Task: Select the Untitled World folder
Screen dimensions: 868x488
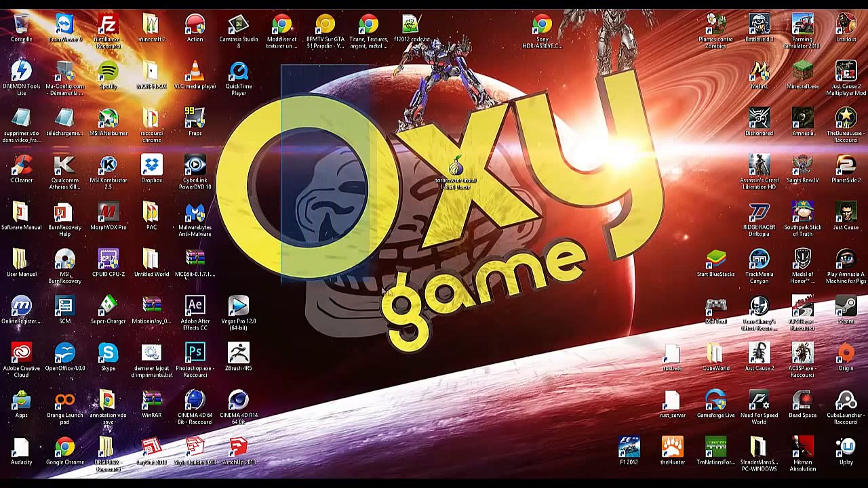Action: (151, 260)
